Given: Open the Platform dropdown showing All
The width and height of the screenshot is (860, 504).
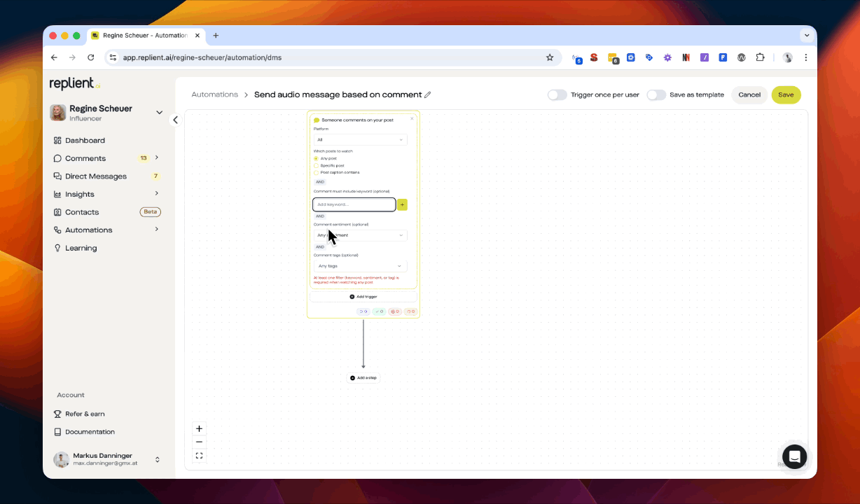Looking at the screenshot, I should [360, 139].
